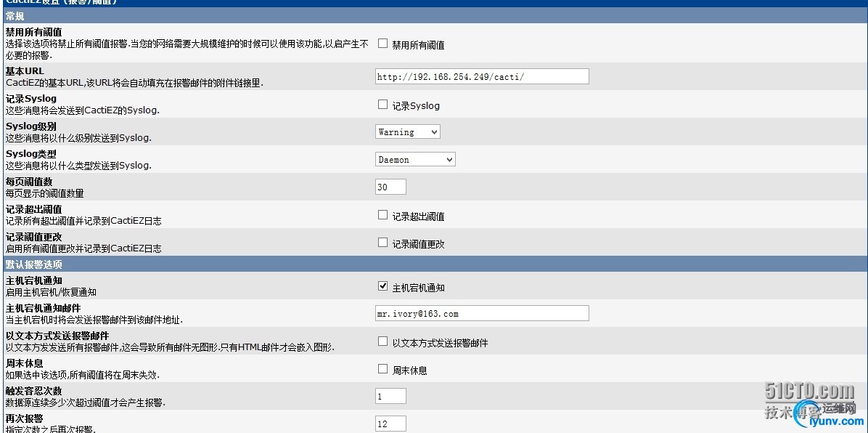Screen dimensions: 868x433
Task: Select the bold 每页阈值数 row title
Action: tap(29, 182)
